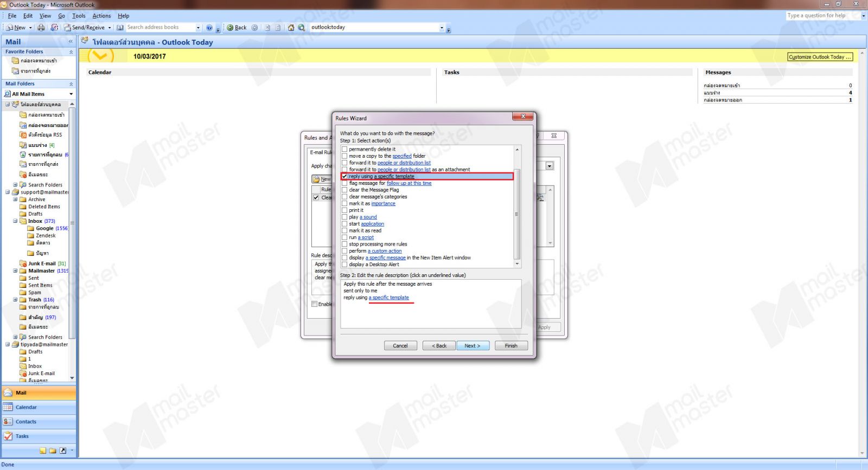This screenshot has height=470, width=868.
Task: Collapse the Favorite Folders section
Action: (x=71, y=52)
